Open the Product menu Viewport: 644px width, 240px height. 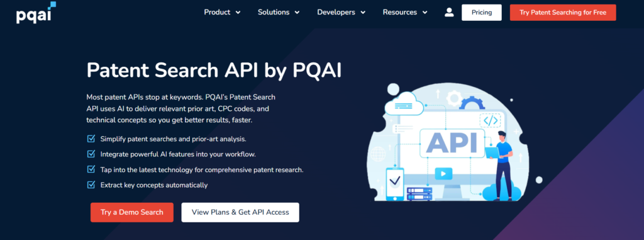tap(222, 13)
